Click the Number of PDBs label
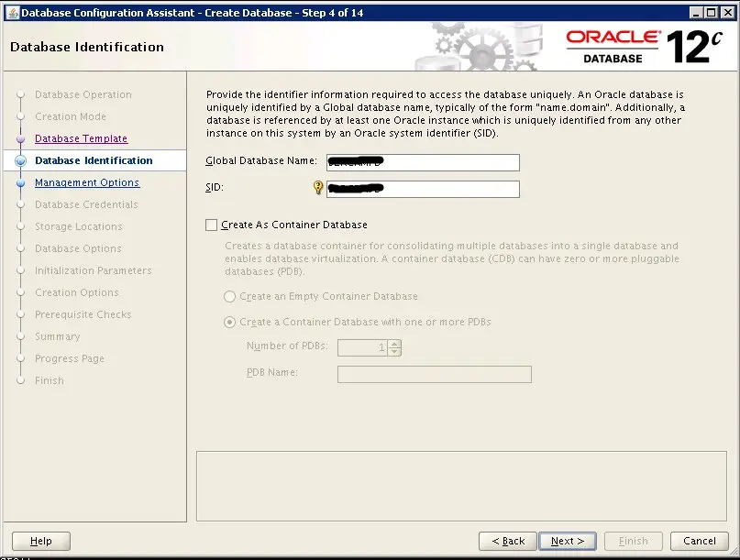 tap(287, 346)
